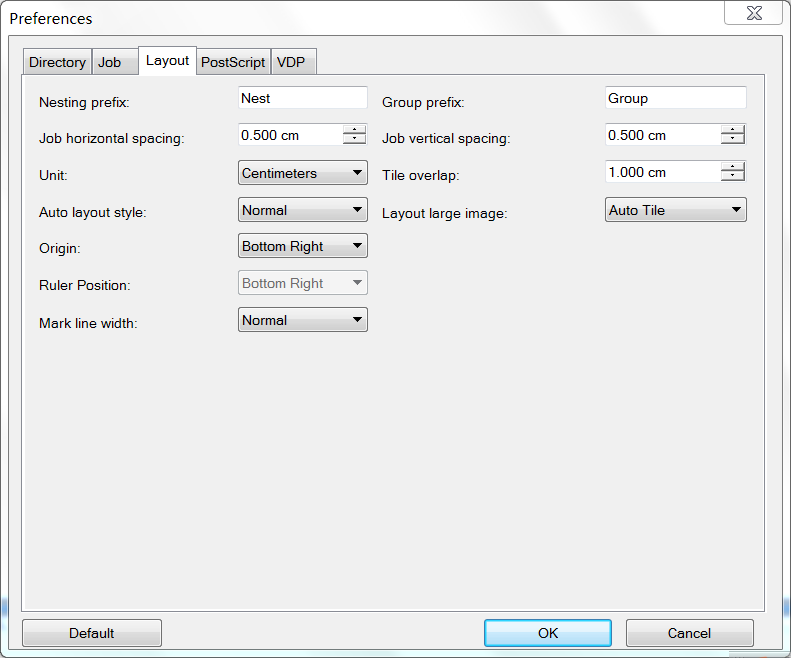Open the Mark line width dropdown
Screen dimensions: 791x658
pyautogui.click(x=303, y=320)
